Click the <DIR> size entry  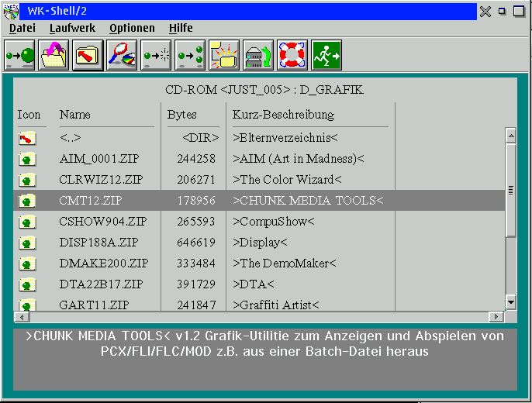(x=201, y=138)
